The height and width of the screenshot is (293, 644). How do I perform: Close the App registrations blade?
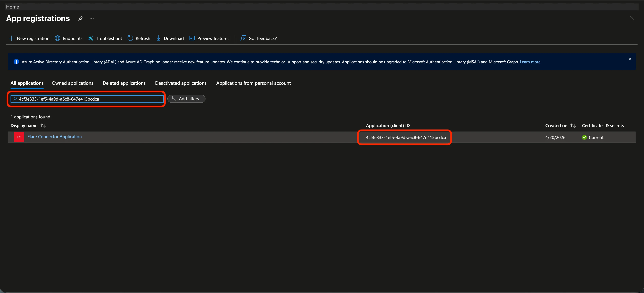[x=632, y=19]
